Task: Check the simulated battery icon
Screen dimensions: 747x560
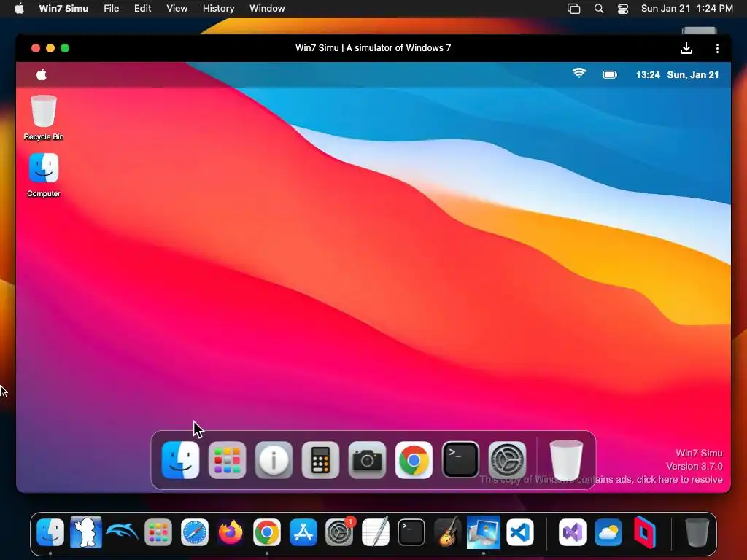Action: tap(610, 75)
